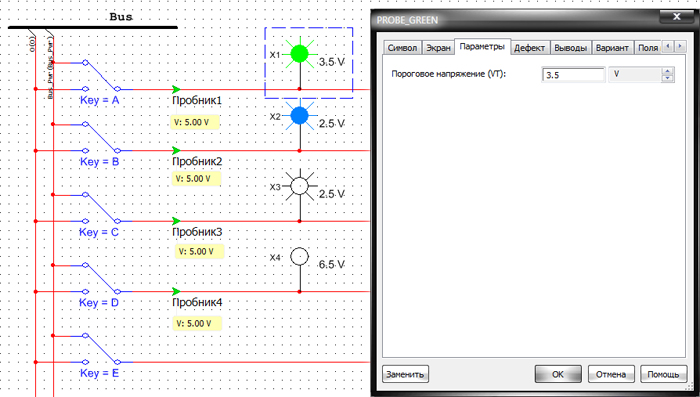Click the green arrow of Пробник3
Image resolution: width=700 pixels, height=397 pixels.
click(176, 221)
